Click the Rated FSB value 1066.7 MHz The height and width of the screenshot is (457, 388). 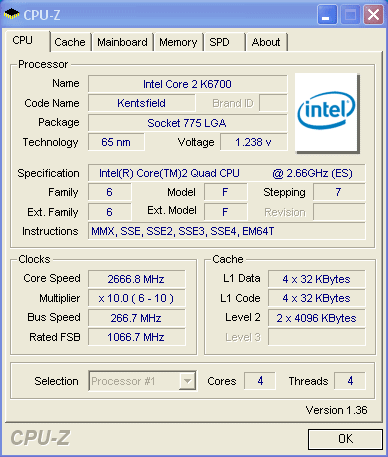tap(136, 337)
